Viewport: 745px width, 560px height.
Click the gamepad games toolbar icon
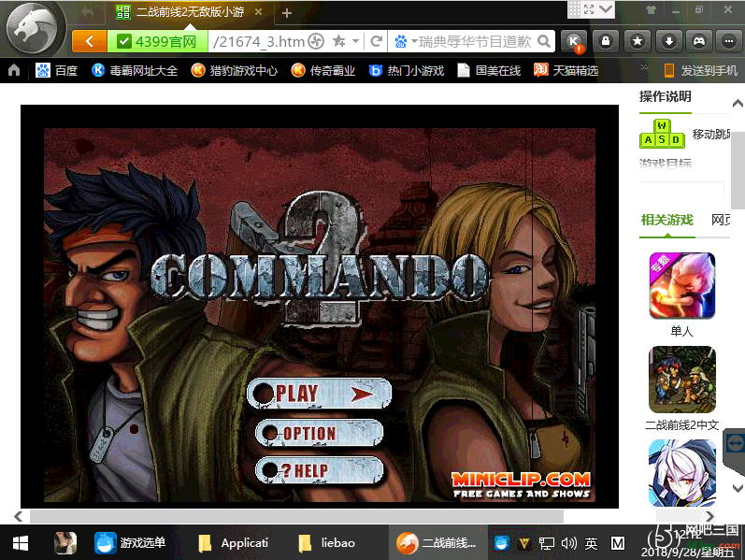point(699,41)
